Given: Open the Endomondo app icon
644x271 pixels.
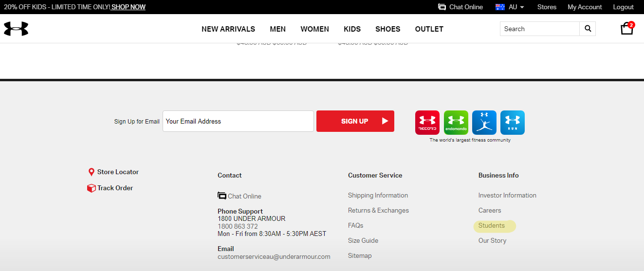Looking at the screenshot, I should [456, 123].
